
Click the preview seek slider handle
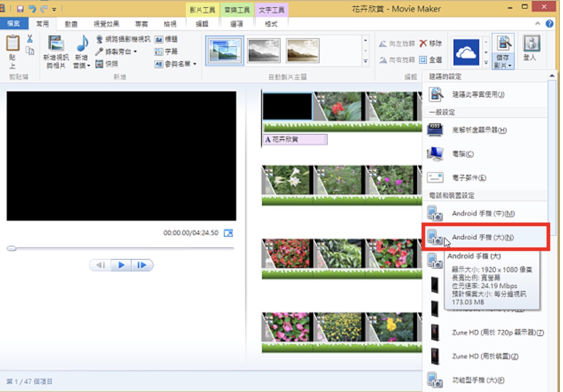12,249
